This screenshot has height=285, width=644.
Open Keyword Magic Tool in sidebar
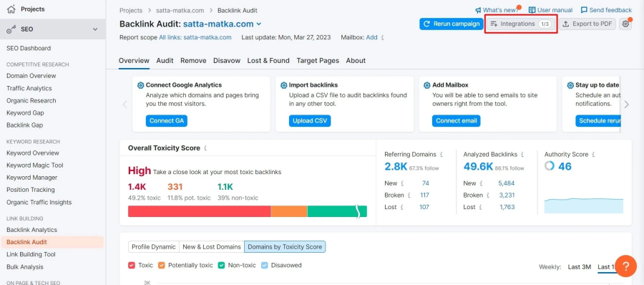coord(35,165)
